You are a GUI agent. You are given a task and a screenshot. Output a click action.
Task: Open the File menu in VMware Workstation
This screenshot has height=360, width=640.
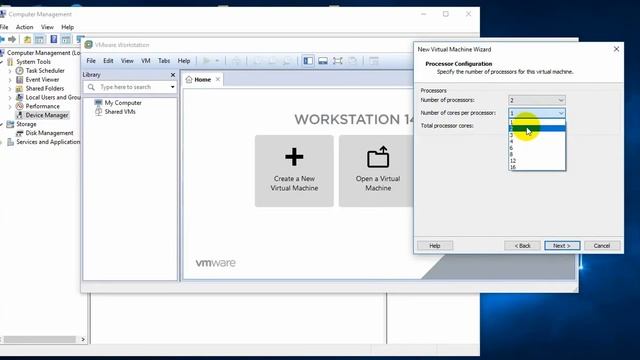pos(91,61)
